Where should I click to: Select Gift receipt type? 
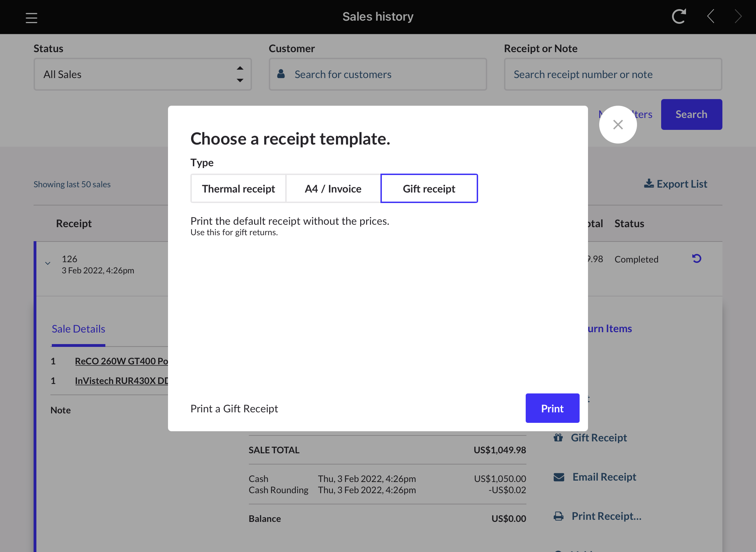[x=429, y=189]
